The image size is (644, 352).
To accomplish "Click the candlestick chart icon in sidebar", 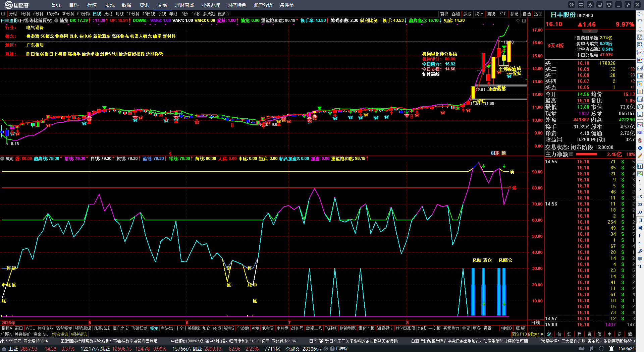I will pyautogui.click(x=640, y=60).
